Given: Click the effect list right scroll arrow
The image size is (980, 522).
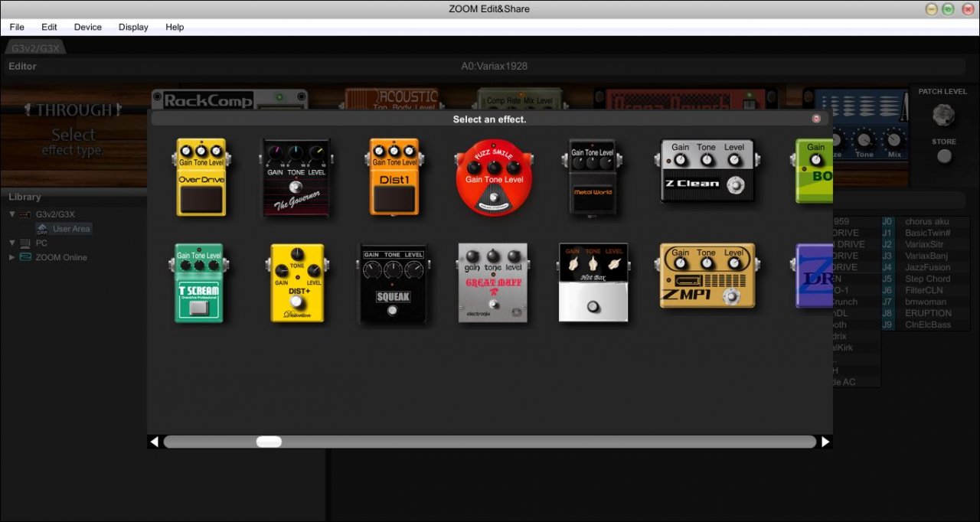Looking at the screenshot, I should coord(825,442).
